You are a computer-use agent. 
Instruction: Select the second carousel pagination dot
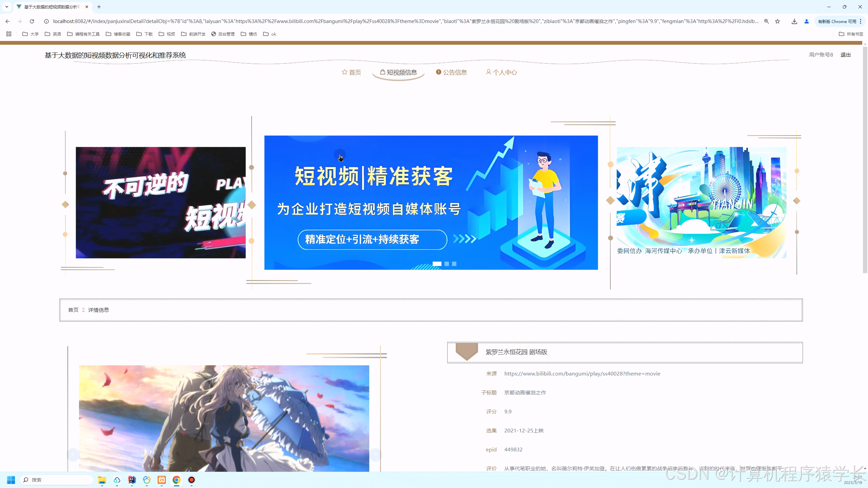pos(446,263)
